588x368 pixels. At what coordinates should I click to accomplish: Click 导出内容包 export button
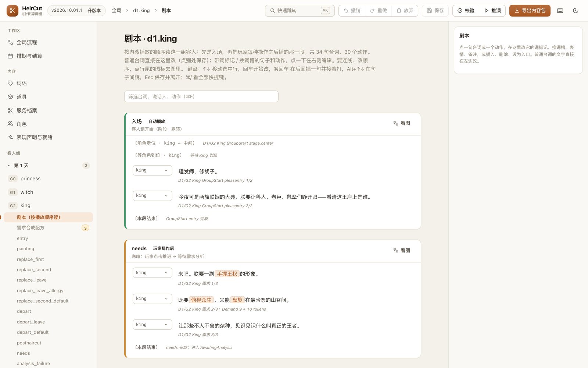pyautogui.click(x=530, y=11)
